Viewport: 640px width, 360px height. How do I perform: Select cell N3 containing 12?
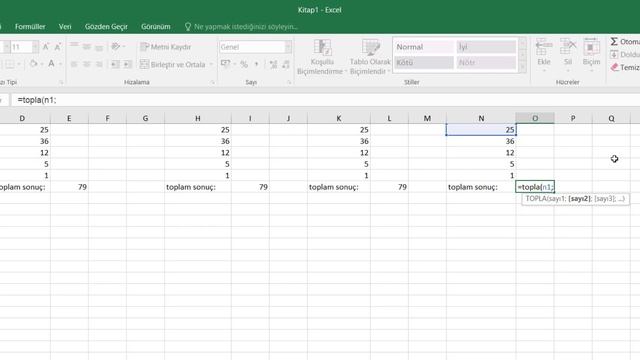tap(481, 153)
